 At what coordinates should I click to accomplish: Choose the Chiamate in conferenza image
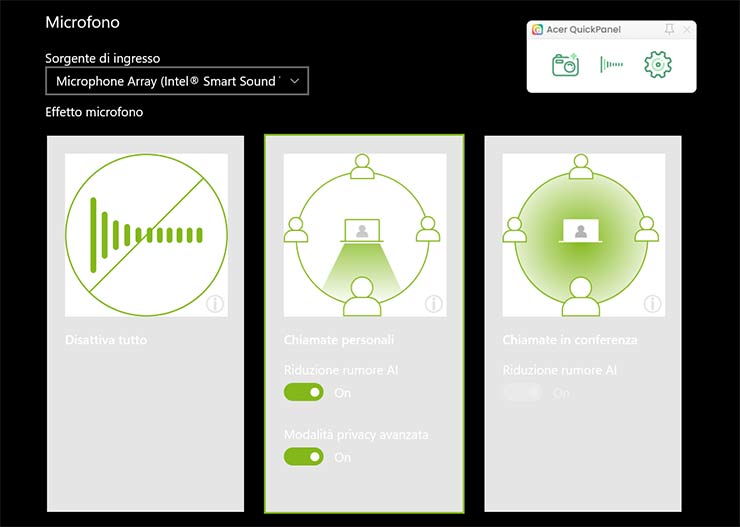tap(582, 235)
